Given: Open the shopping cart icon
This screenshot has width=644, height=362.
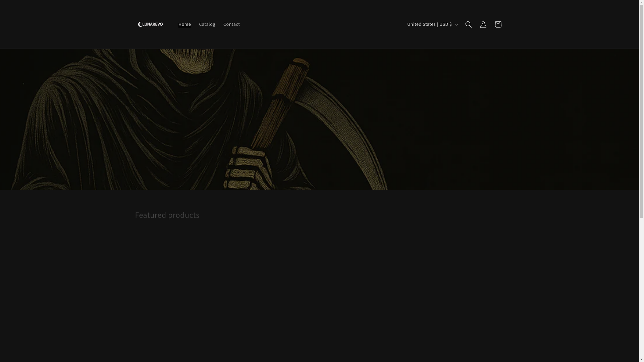Looking at the screenshot, I should point(498,24).
